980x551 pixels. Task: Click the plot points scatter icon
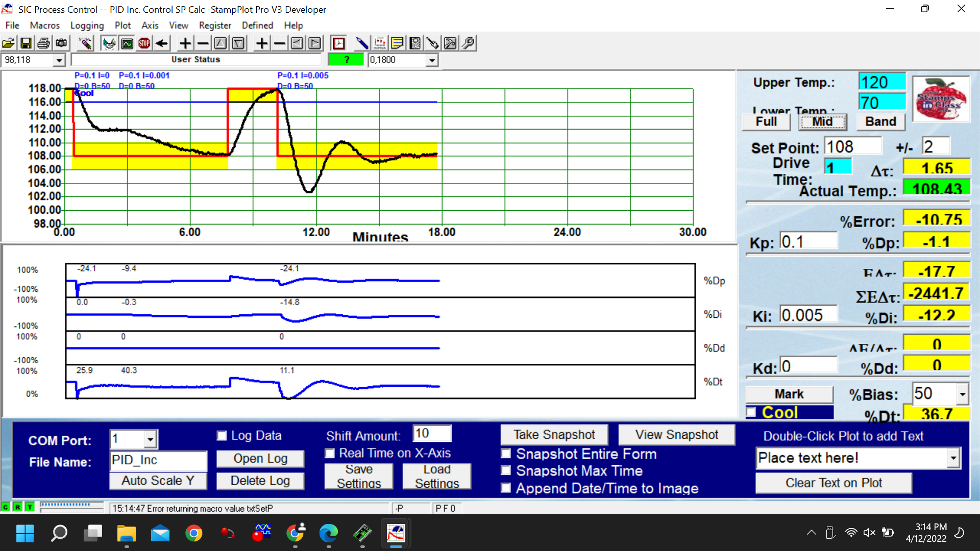coord(380,43)
